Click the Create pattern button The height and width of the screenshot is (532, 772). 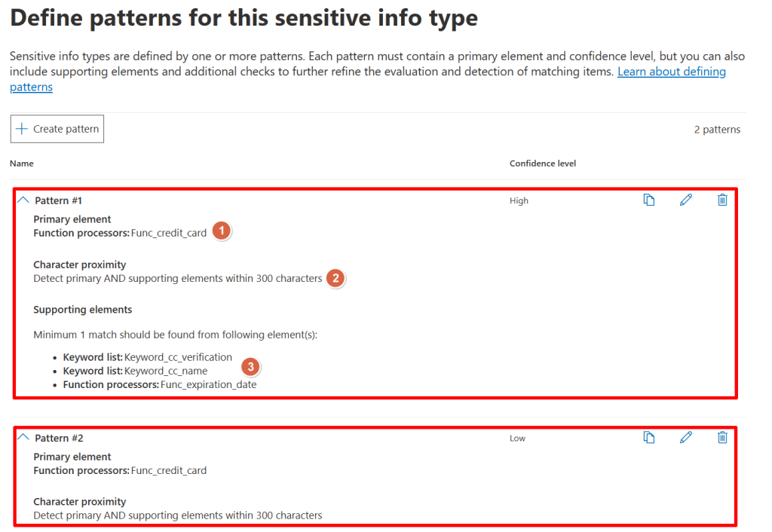(x=57, y=128)
